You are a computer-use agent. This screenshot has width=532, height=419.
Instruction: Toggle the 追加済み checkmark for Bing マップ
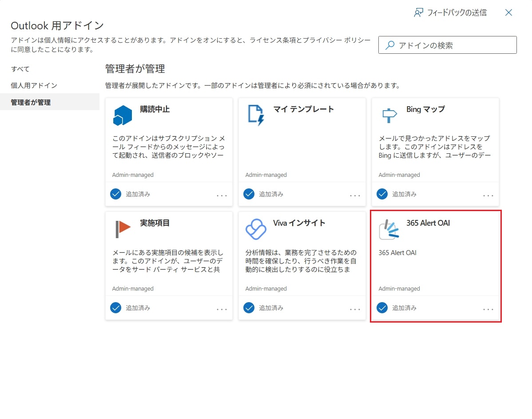click(x=382, y=194)
